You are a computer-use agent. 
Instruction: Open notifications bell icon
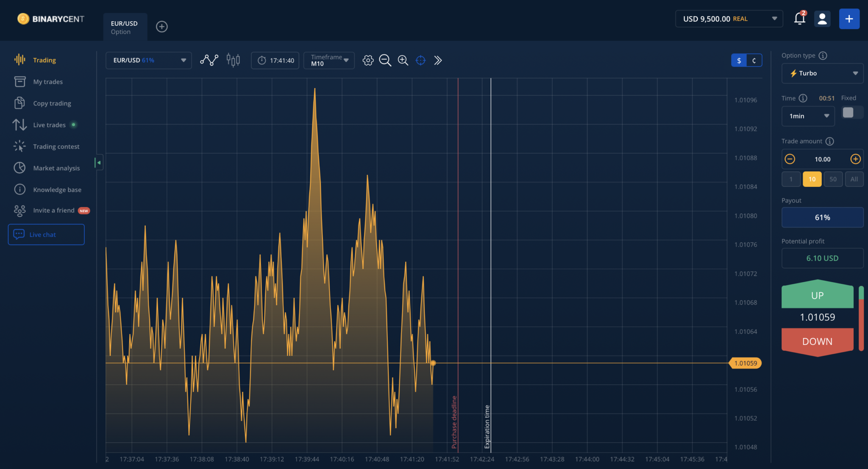tap(799, 19)
